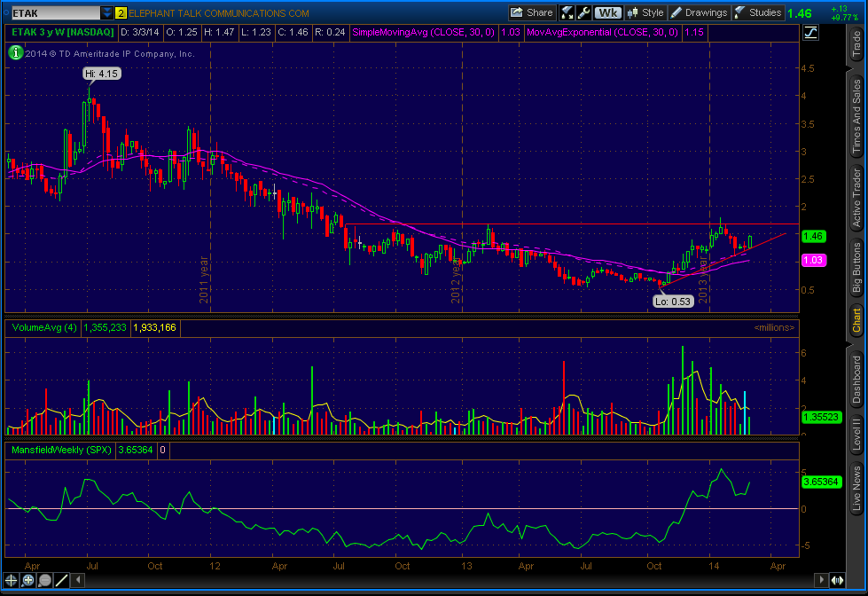Click the +9.77% change value
Screen dimensions: 868x596
(844, 18)
